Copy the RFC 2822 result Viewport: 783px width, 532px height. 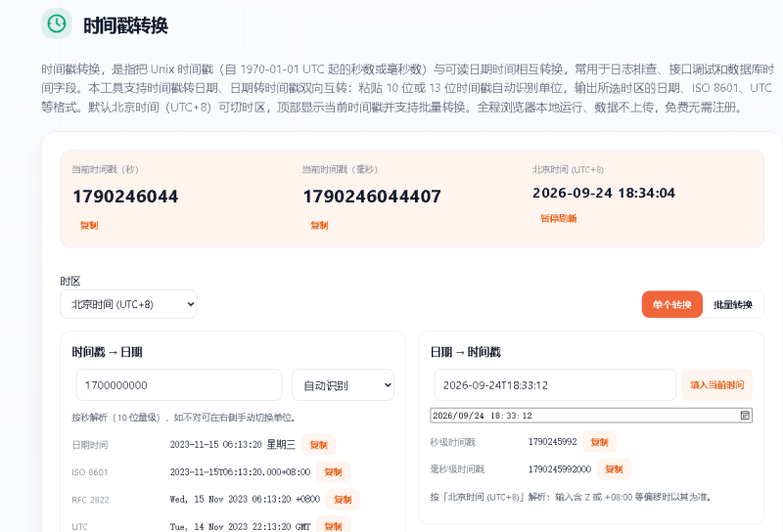pos(343,499)
